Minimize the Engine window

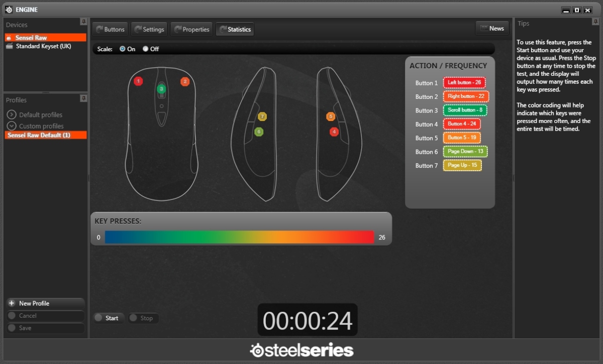[566, 10]
